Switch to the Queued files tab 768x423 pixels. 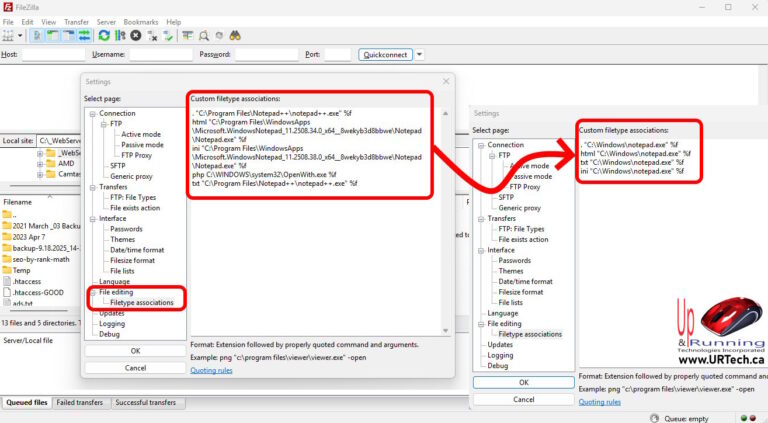27,402
